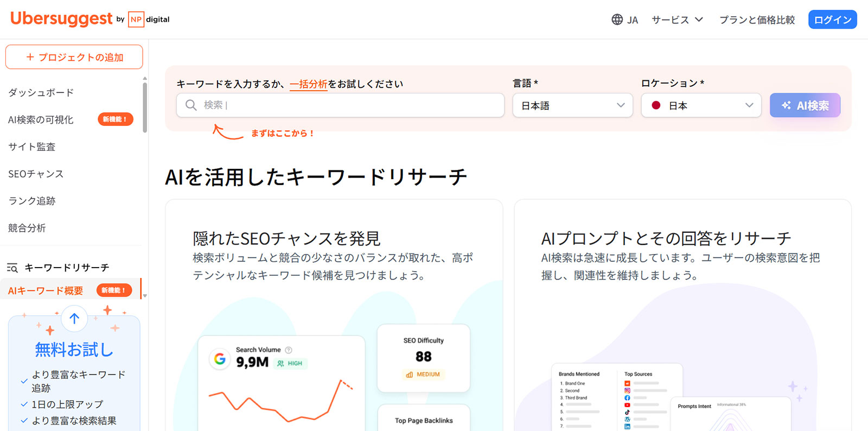Click the Ubersuggest logo

click(x=61, y=19)
